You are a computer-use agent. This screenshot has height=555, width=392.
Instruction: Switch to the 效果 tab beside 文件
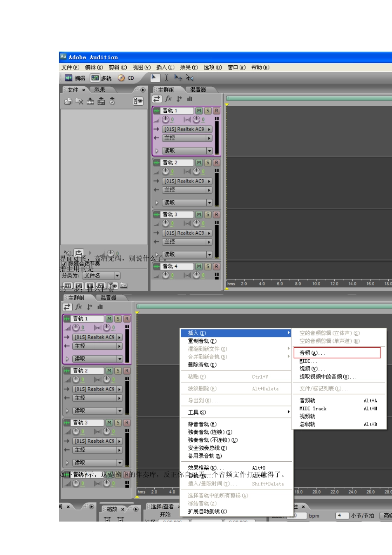(99, 90)
